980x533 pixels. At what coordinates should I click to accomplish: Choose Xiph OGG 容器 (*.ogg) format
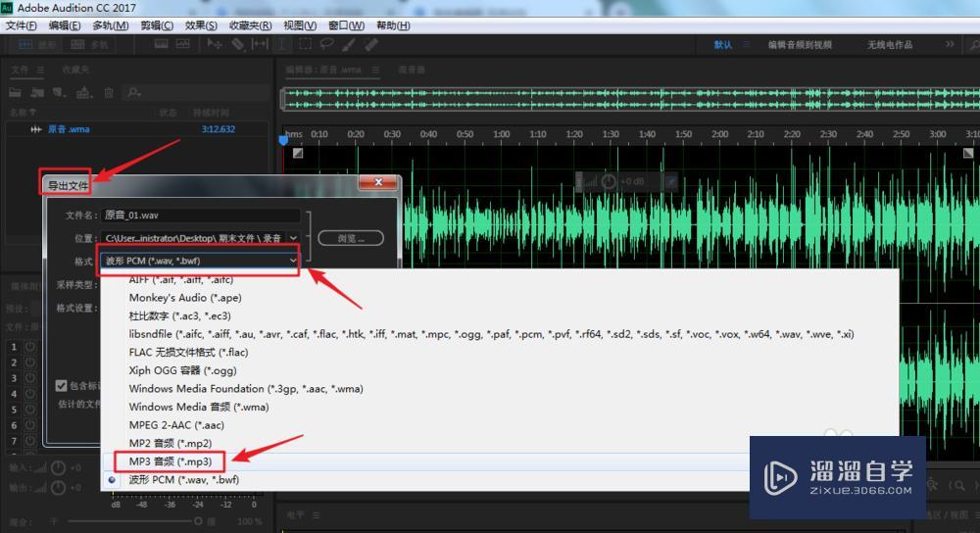(x=182, y=370)
